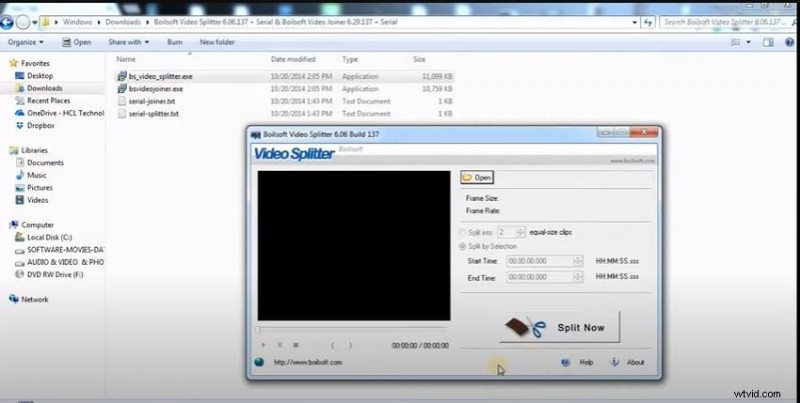Open Videos library

38,200
